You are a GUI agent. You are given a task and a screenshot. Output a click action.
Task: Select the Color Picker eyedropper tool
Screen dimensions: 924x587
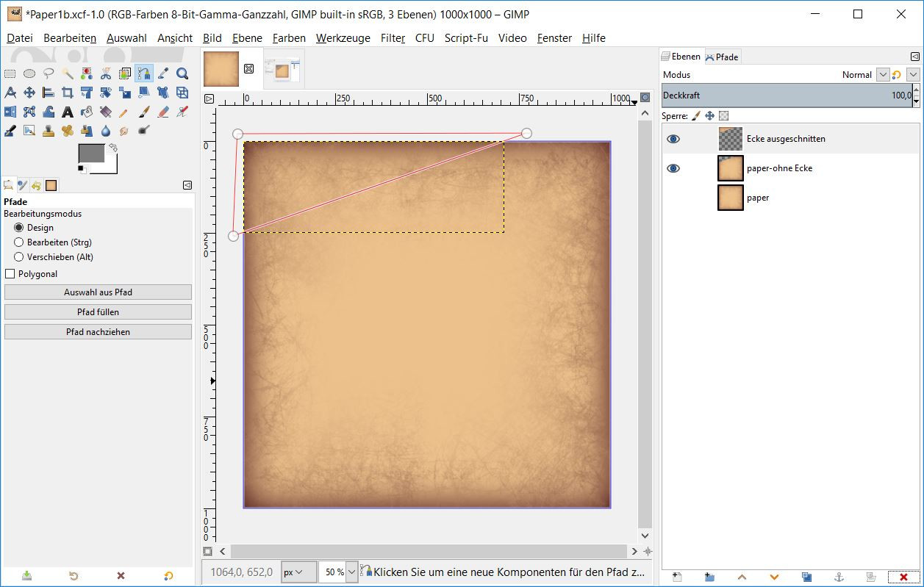[163, 73]
